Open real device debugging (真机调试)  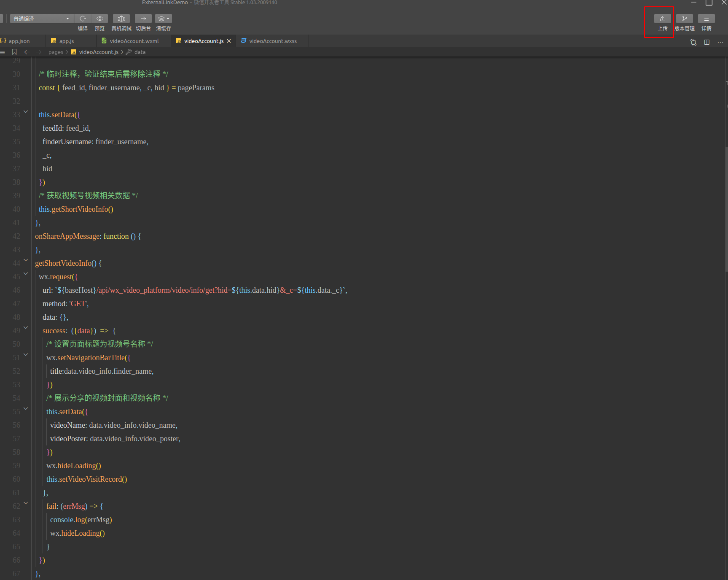click(x=121, y=19)
